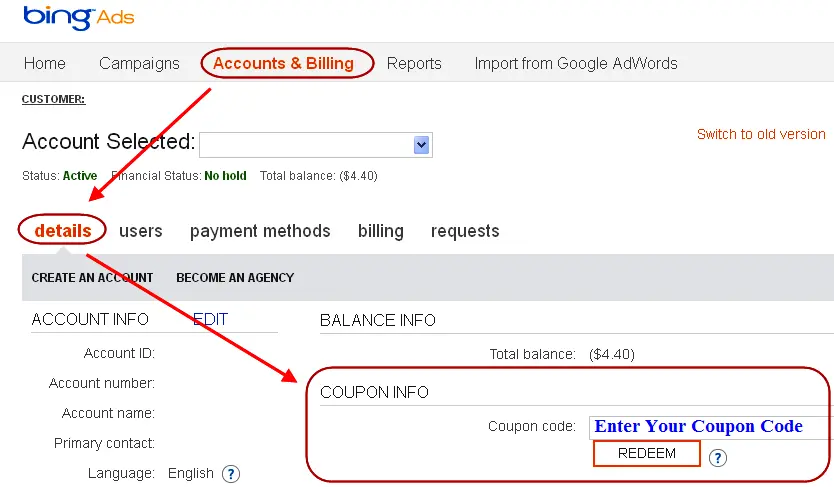Expand the Account Selected dropdown arrow
Image resolution: width=834 pixels, height=487 pixels.
(421, 145)
